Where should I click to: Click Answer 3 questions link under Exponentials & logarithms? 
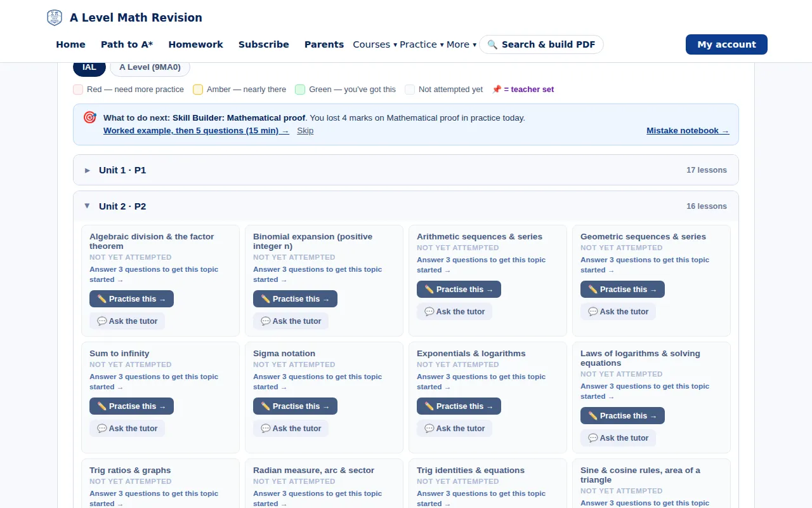[x=481, y=382]
